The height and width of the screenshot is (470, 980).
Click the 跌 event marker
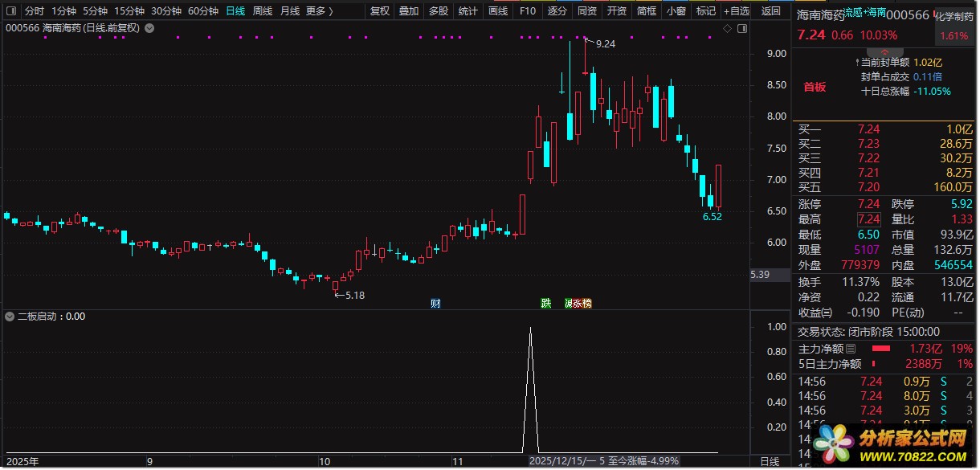click(546, 303)
